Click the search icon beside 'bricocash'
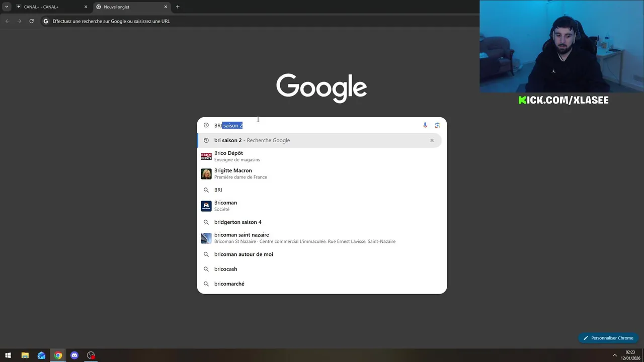 (206, 269)
